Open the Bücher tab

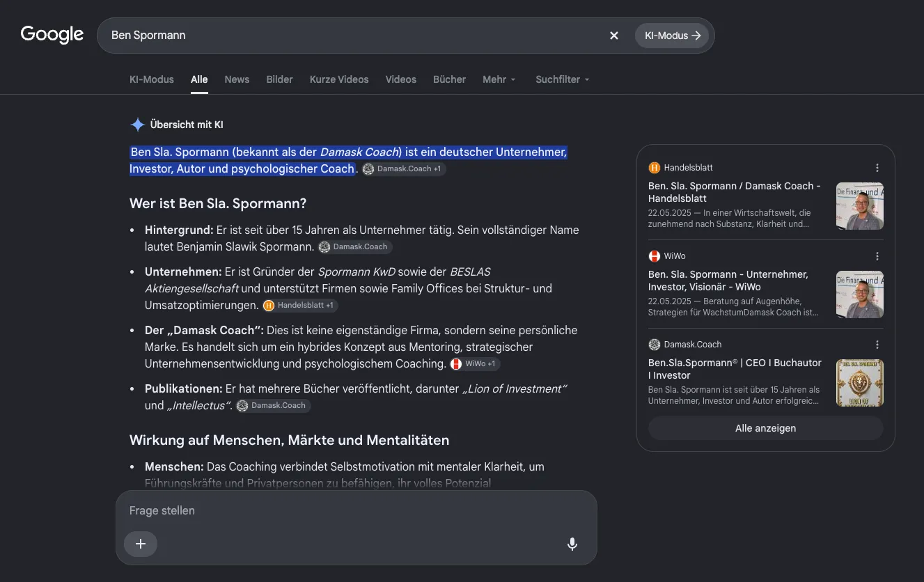coord(449,79)
